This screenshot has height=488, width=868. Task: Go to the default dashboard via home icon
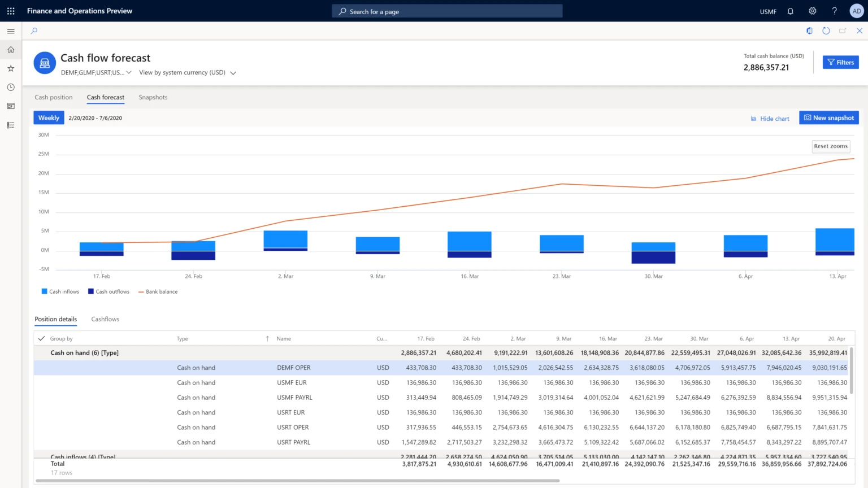10,49
